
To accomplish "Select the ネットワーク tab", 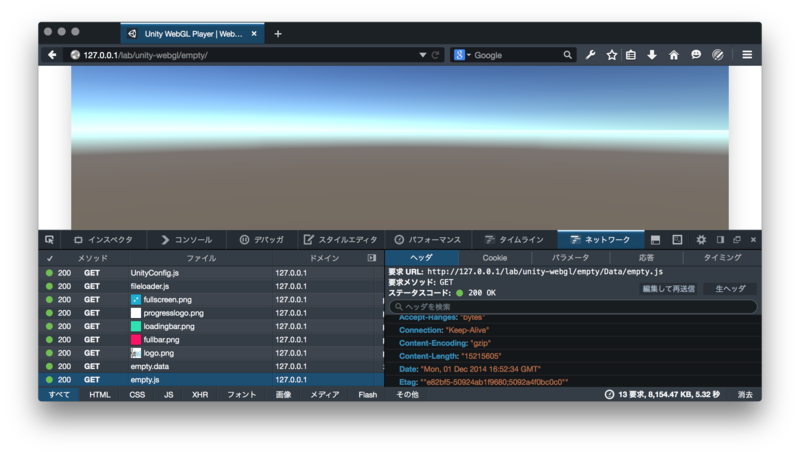I will [601, 240].
